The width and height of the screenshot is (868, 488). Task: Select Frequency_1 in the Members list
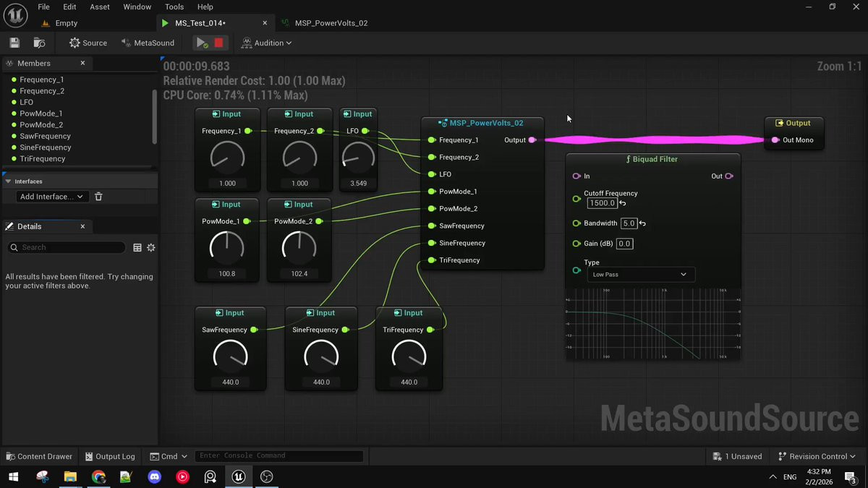pyautogui.click(x=42, y=80)
